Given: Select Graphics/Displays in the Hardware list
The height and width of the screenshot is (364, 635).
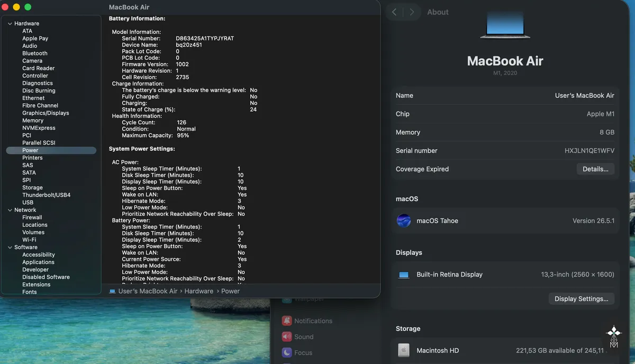Looking at the screenshot, I should [46, 113].
